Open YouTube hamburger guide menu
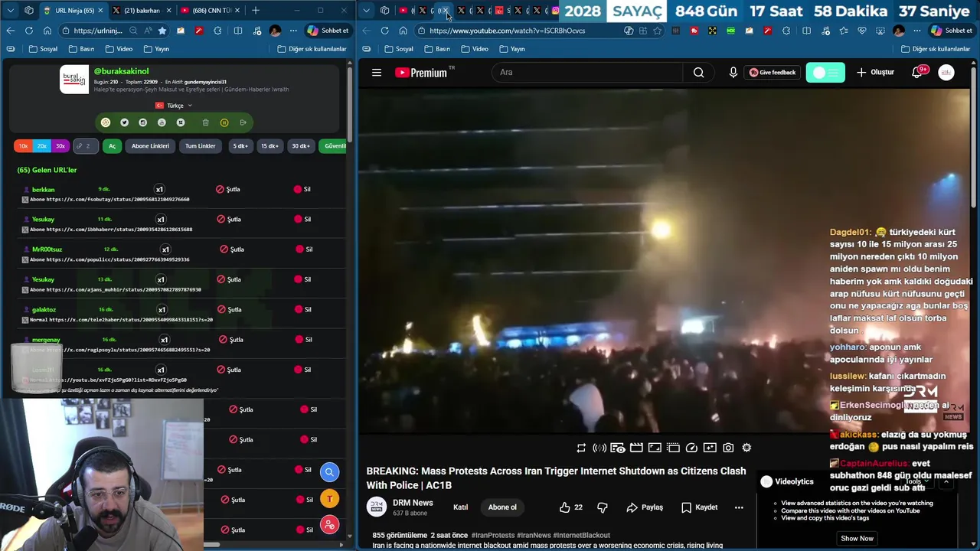Viewport: 980px width, 551px height. tap(377, 73)
